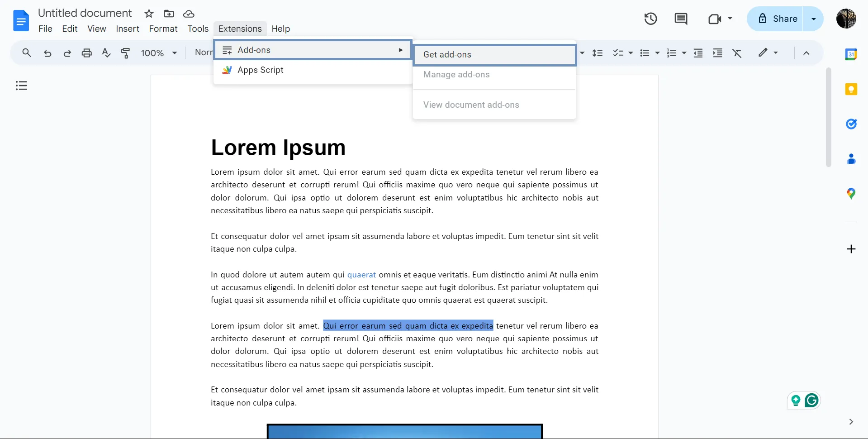Screen dimensions: 868x439
Task: Click the green lightbulb suggestion icon
Action: click(796, 400)
